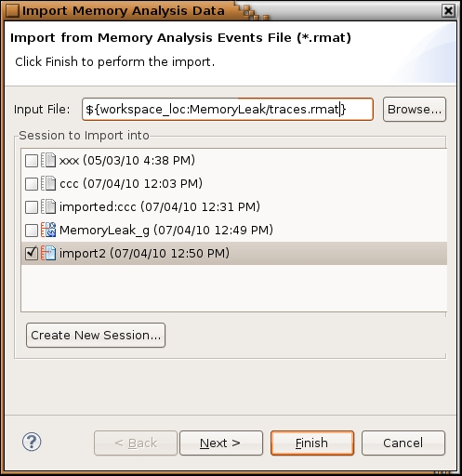The image size is (462, 476).
Task: Check the ccc (12:03 PM) session checkbox
Action: coord(32,184)
